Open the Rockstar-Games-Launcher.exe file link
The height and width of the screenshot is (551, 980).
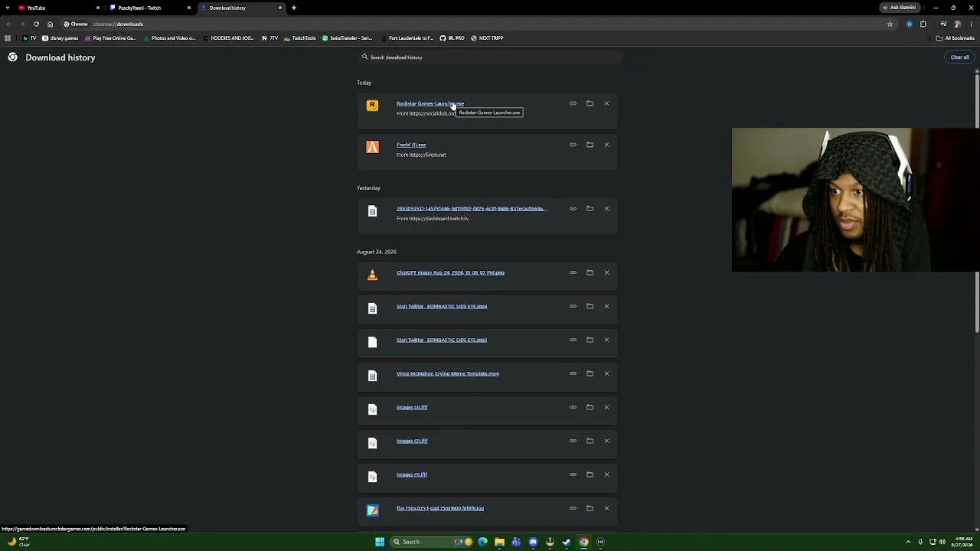[430, 103]
